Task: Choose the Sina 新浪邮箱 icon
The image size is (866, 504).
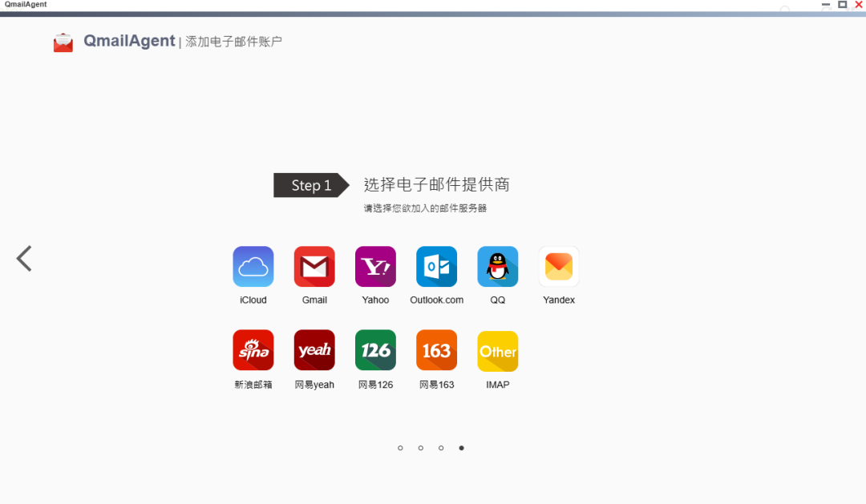Action: [x=253, y=350]
